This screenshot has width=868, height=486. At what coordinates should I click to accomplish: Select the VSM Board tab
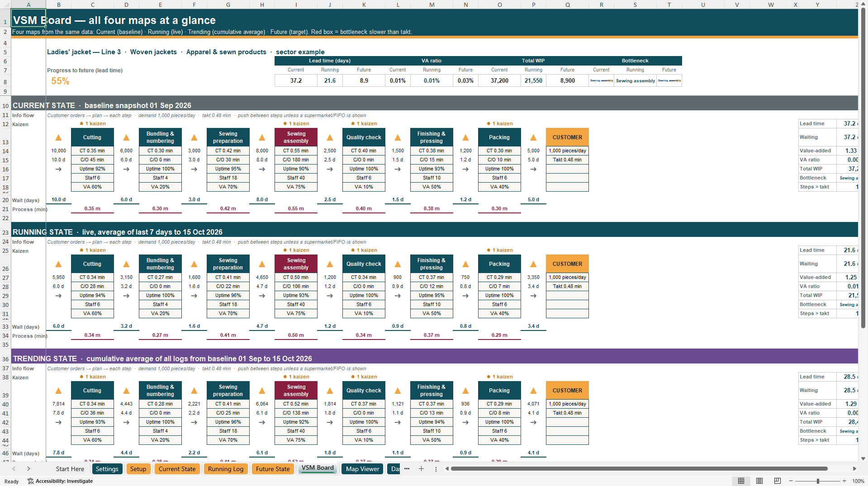click(318, 468)
